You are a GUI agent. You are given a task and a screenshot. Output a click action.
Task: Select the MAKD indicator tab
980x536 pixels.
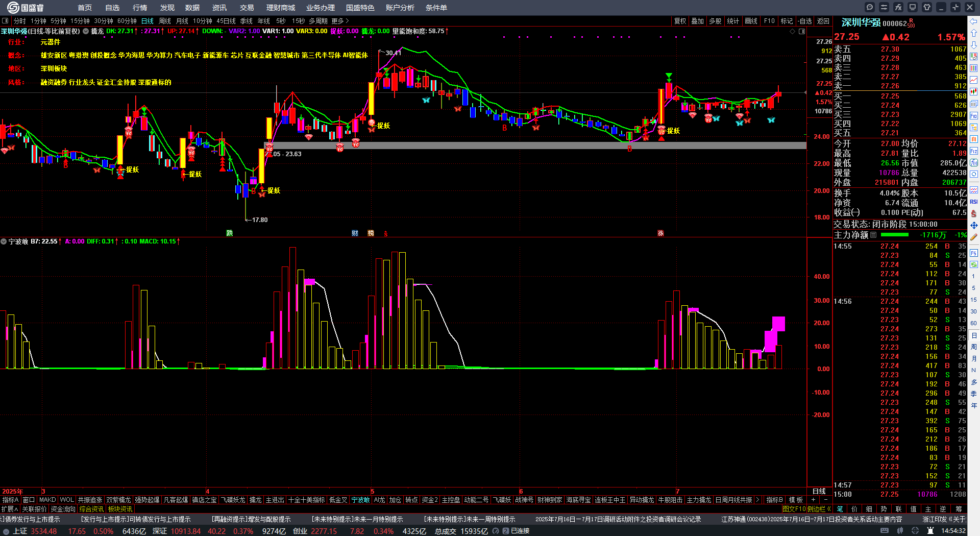(x=47, y=500)
